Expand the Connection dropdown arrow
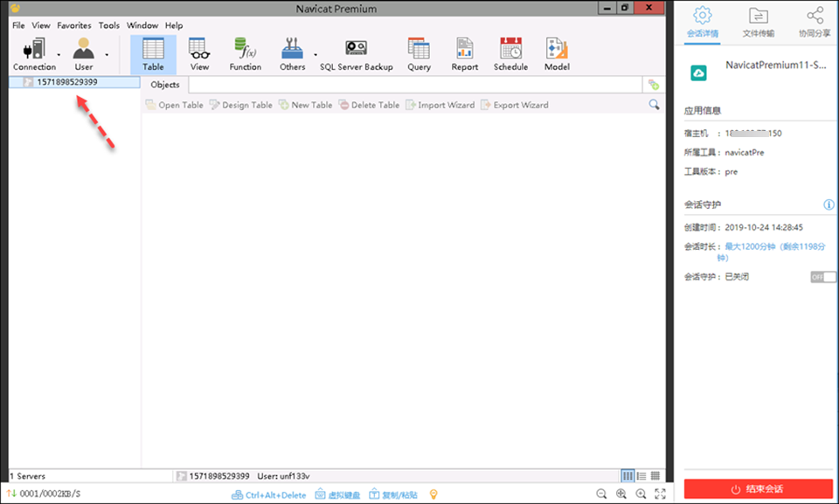Screen dimensions: 839x504 click(x=59, y=53)
